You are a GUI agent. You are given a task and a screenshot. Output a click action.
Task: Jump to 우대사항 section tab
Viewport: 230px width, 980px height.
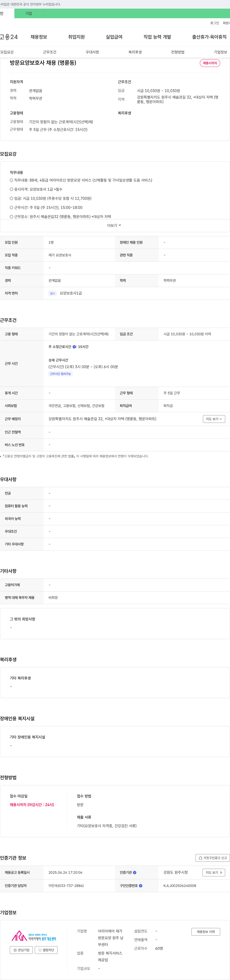pyautogui.click(x=92, y=52)
